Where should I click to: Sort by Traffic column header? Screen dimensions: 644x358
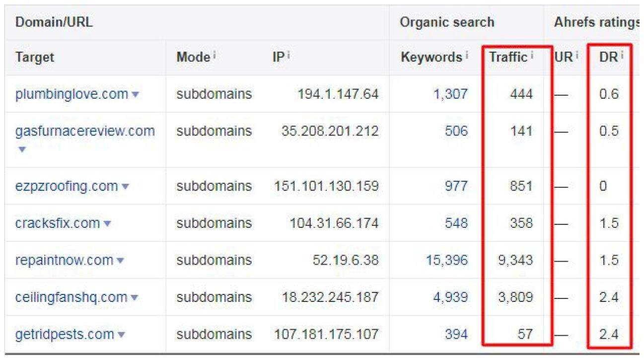507,57
